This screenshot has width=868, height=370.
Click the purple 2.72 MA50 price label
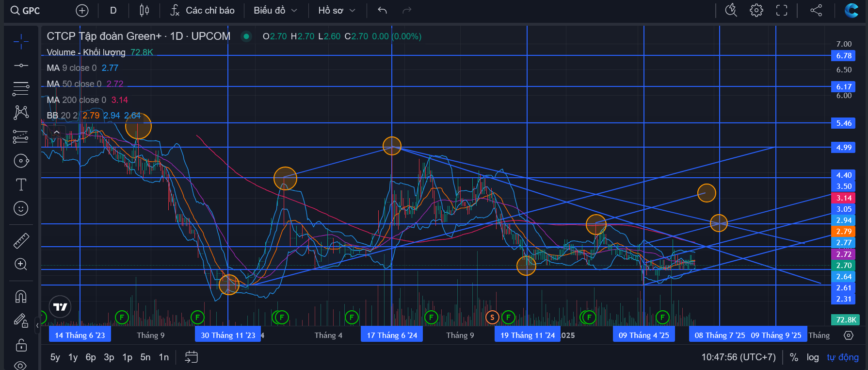coord(844,254)
